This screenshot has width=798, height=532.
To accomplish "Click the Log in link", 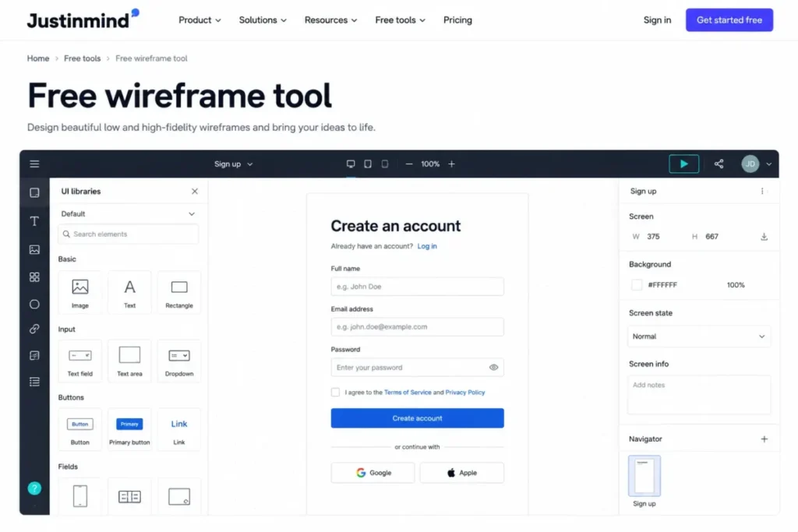I will 427,246.
